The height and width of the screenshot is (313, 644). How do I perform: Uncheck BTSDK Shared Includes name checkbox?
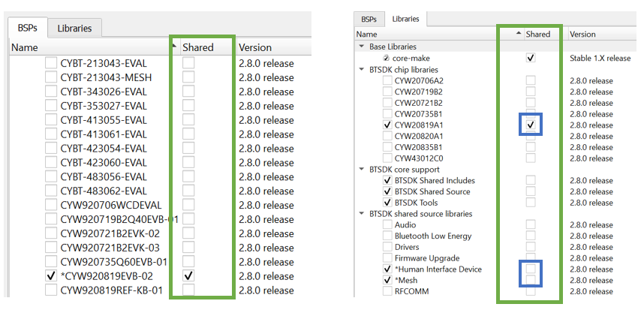pyautogui.click(x=387, y=180)
